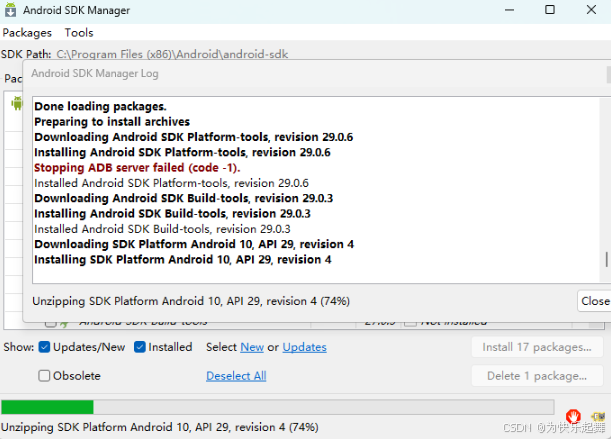
Task: Click the log pane vertical scrollbar thumb
Action: (606, 259)
